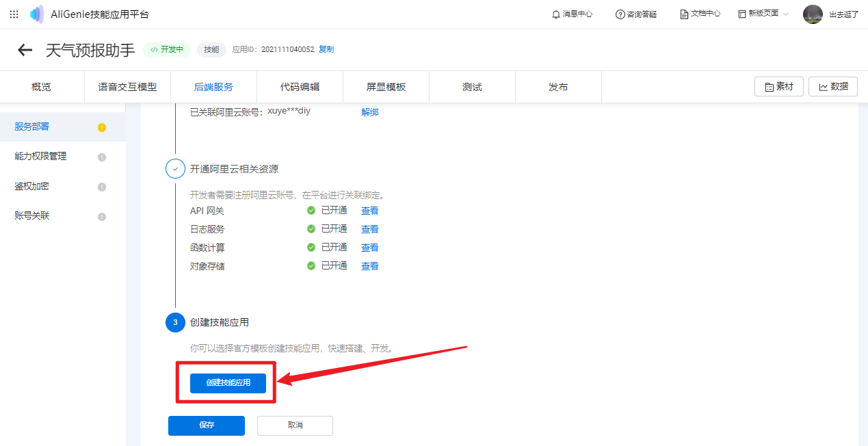Click the username 出去逛了
Image resolution: width=868 pixels, height=446 pixels.
click(x=843, y=14)
